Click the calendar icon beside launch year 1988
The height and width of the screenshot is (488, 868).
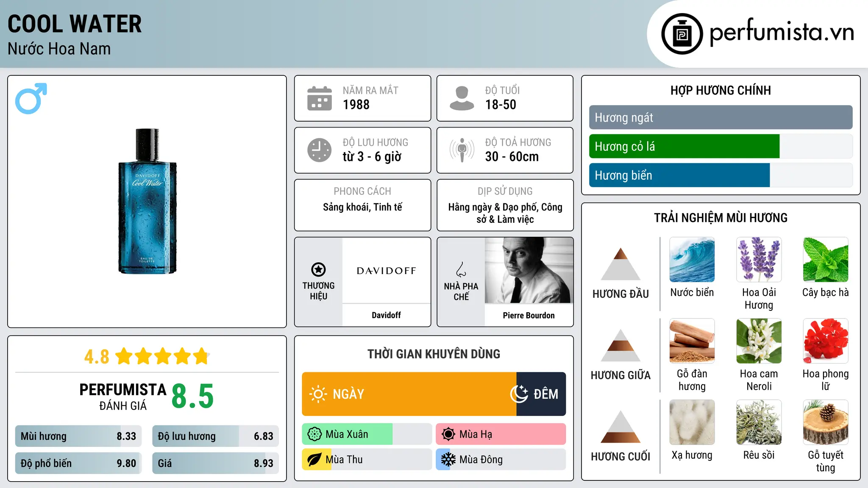pos(320,98)
